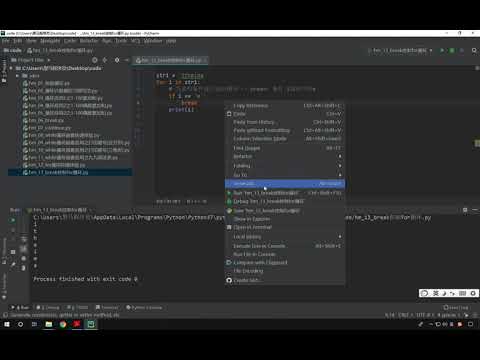Open notification center on taskbar

click(x=470, y=324)
